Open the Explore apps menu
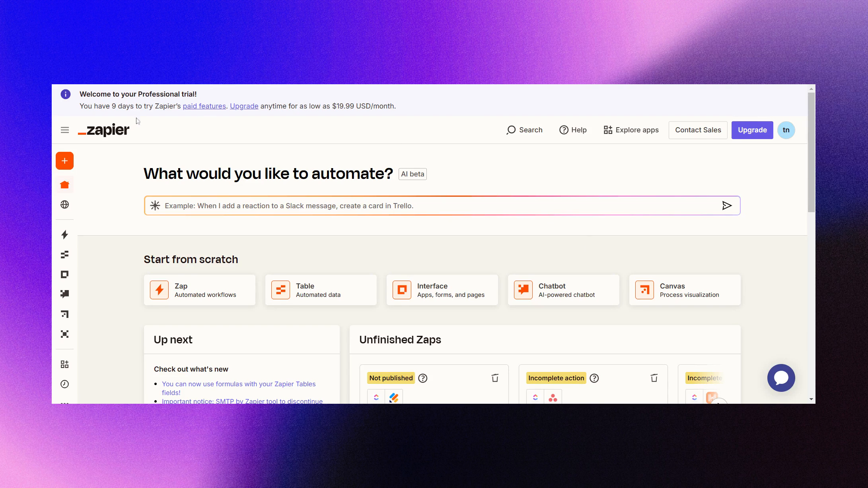This screenshot has height=488, width=868. coord(631,130)
